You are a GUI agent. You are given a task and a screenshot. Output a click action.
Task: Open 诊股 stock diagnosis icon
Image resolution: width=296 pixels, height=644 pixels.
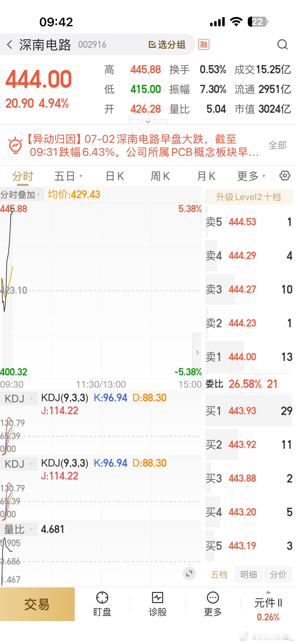pos(157,604)
